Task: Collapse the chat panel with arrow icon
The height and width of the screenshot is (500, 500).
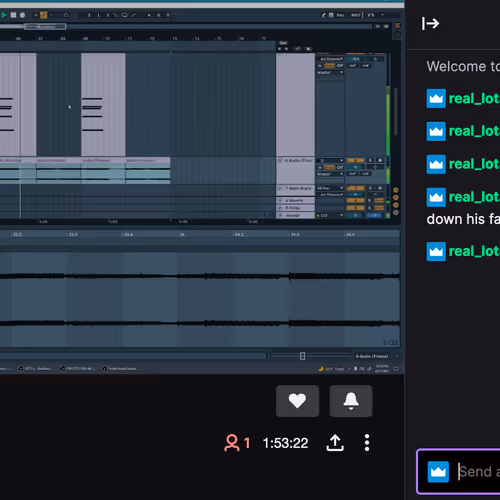Action: (430, 23)
